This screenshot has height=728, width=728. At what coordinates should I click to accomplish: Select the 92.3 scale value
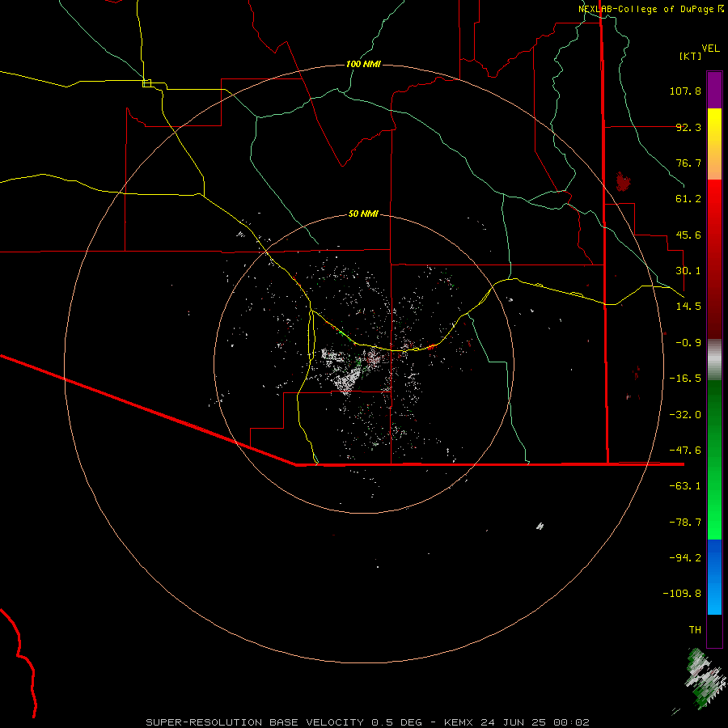[688, 127]
